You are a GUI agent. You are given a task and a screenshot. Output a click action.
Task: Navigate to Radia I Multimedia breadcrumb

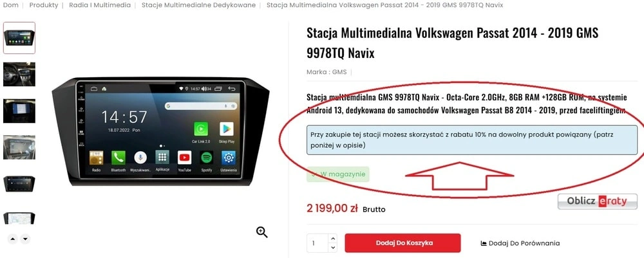click(100, 5)
